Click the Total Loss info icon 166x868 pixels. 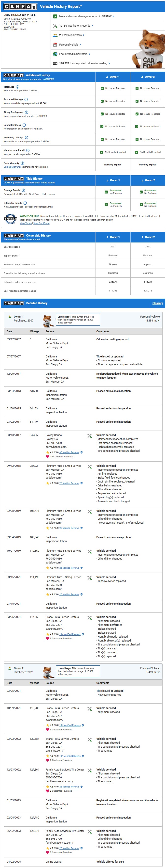(17, 87)
